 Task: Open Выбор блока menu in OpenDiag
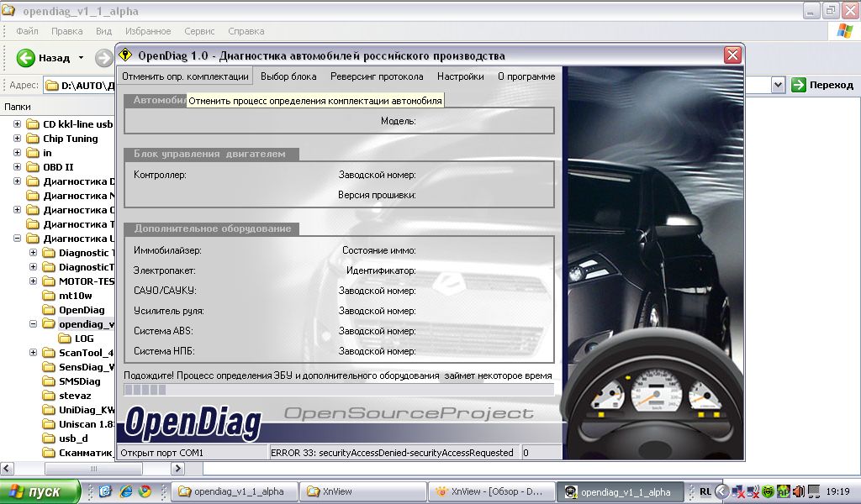[x=288, y=76]
